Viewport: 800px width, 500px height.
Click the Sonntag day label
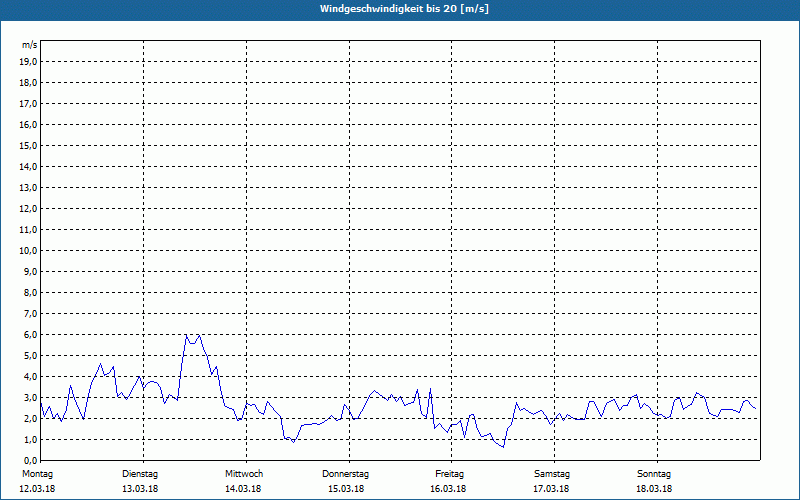point(654,474)
